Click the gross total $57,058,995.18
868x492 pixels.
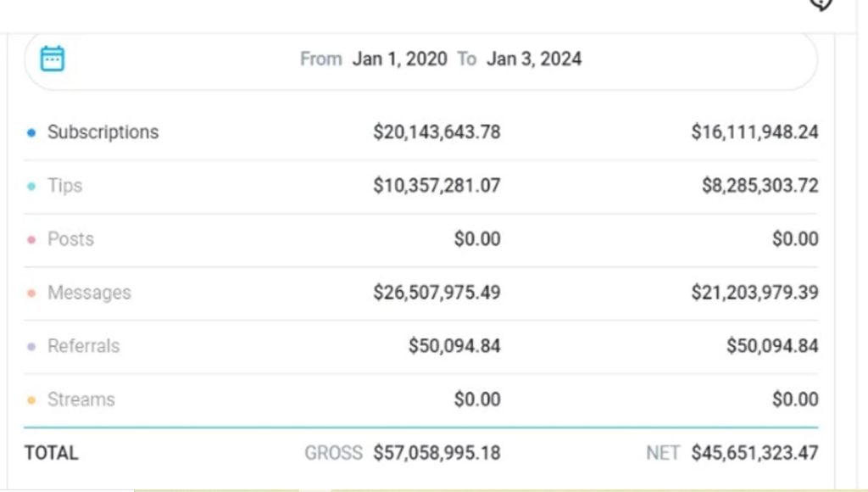437,453
